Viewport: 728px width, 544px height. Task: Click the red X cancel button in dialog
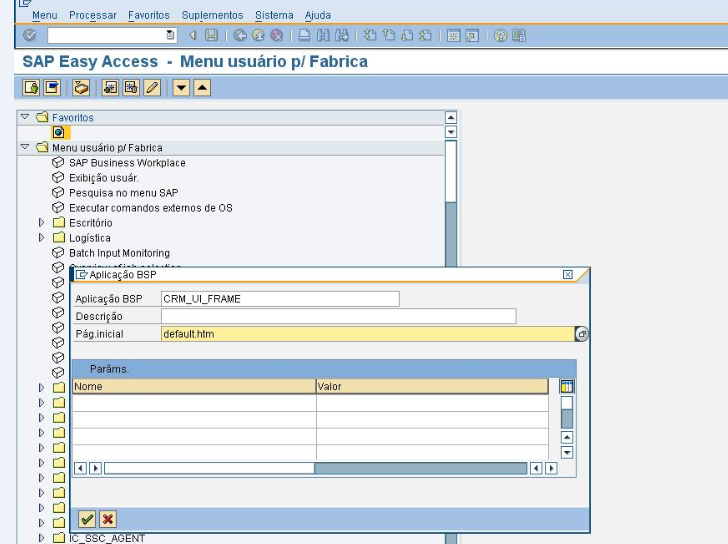[107, 519]
